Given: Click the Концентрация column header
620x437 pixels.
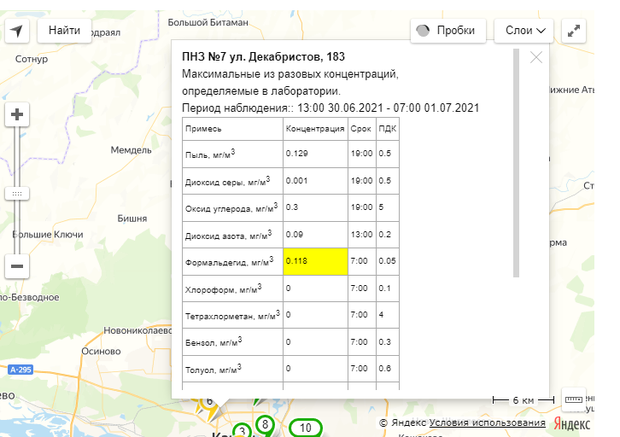Looking at the screenshot, I should point(315,130).
